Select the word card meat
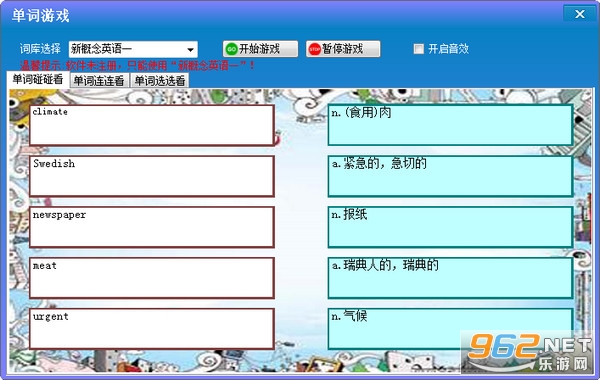 (x=152, y=278)
